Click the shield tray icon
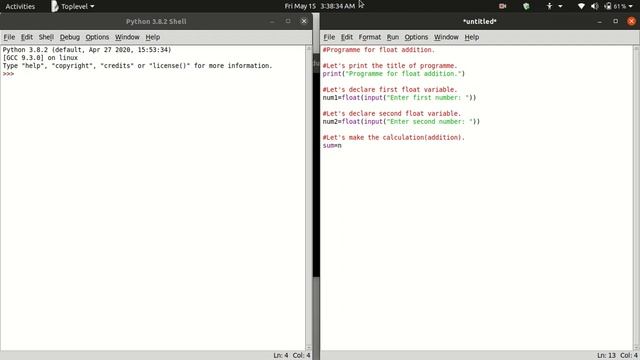The height and width of the screenshot is (360, 640). tap(526, 6)
